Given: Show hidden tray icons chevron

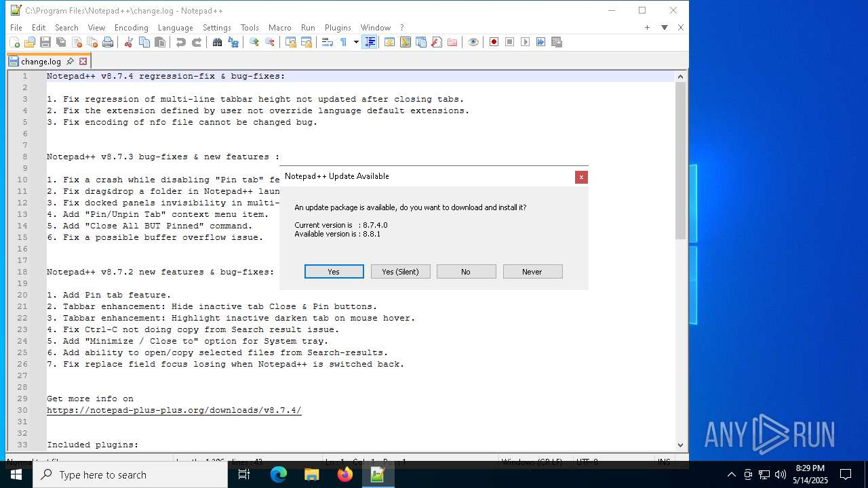Looking at the screenshot, I should 731,474.
